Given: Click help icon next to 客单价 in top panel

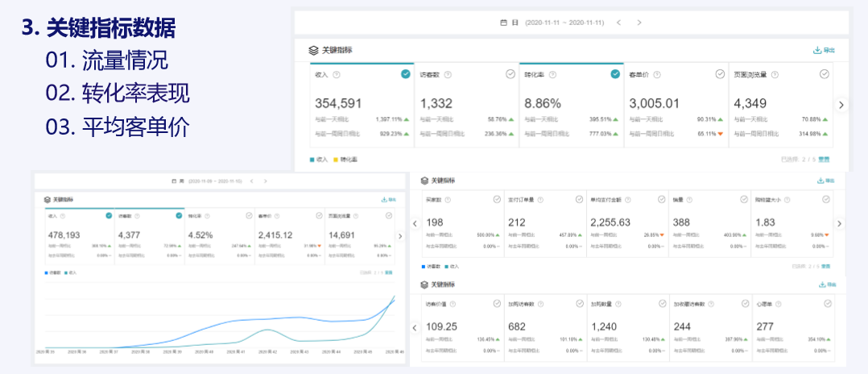Looking at the screenshot, I should [657, 75].
